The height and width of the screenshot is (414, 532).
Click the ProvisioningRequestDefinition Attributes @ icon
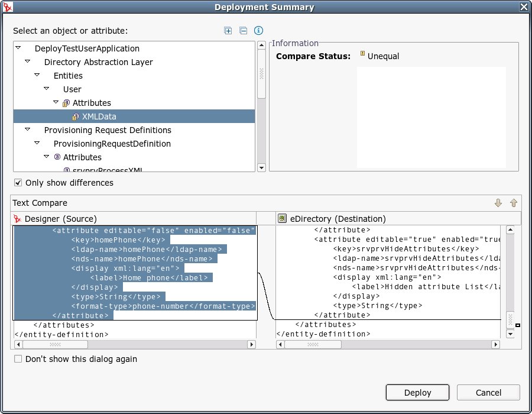57,157
